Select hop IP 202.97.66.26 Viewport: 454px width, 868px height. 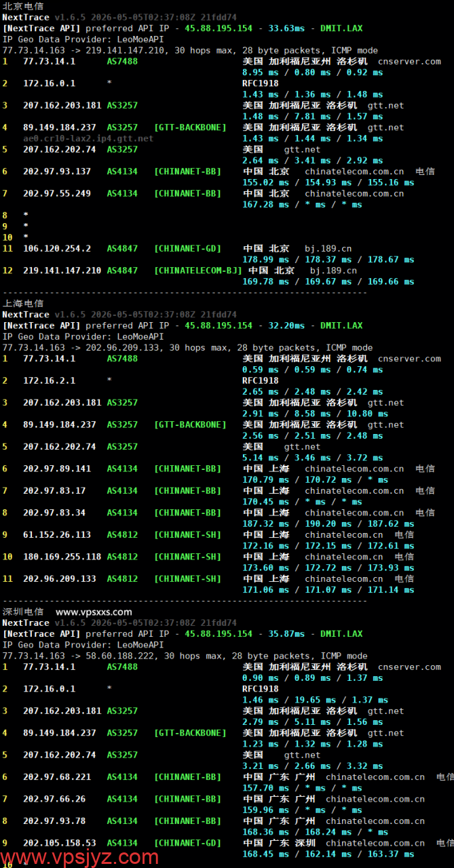point(54,799)
